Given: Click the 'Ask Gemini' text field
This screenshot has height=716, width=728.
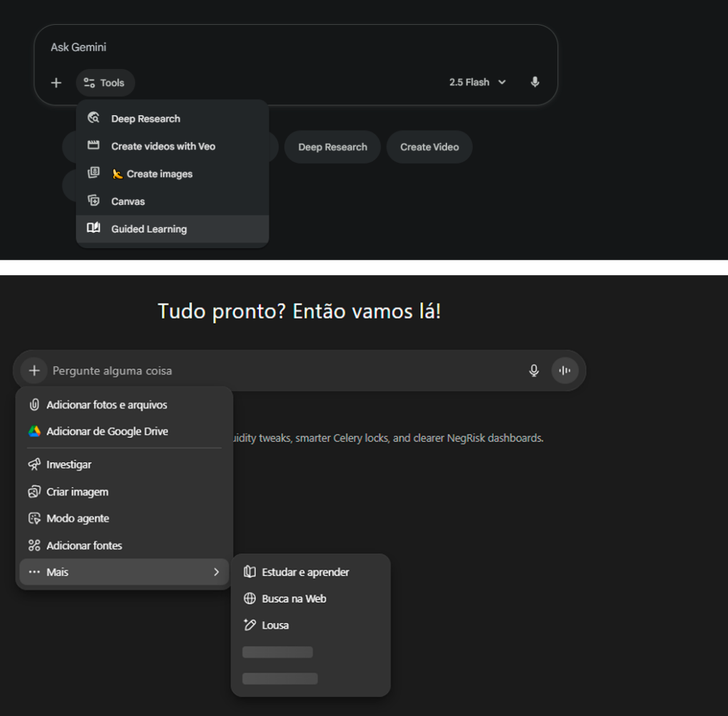Looking at the screenshot, I should pyautogui.click(x=284, y=48).
